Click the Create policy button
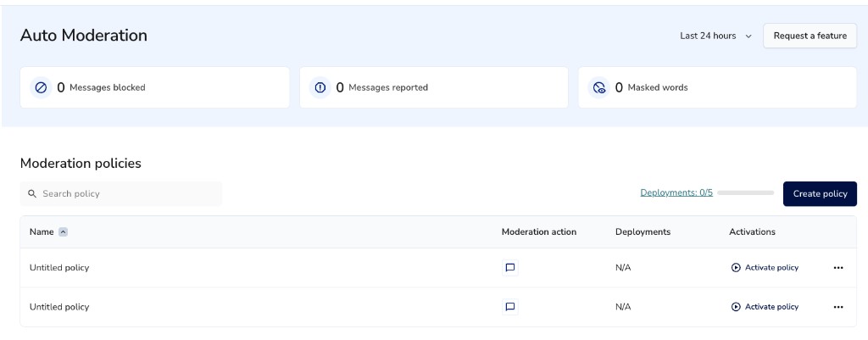This screenshot has width=868, height=340. [x=820, y=194]
